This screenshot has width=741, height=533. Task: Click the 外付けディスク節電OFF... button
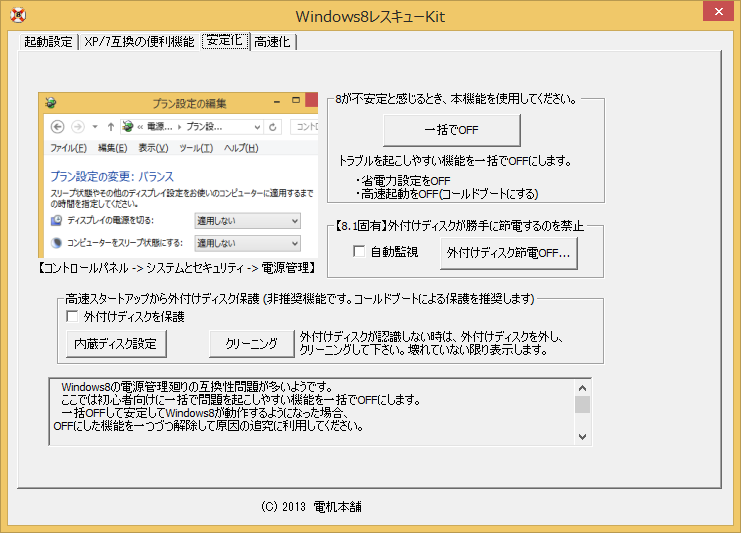[x=508, y=254]
